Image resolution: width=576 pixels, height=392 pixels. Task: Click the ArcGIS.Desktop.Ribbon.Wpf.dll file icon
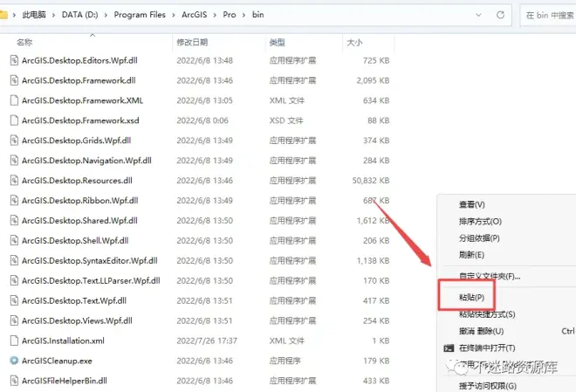[x=14, y=200]
